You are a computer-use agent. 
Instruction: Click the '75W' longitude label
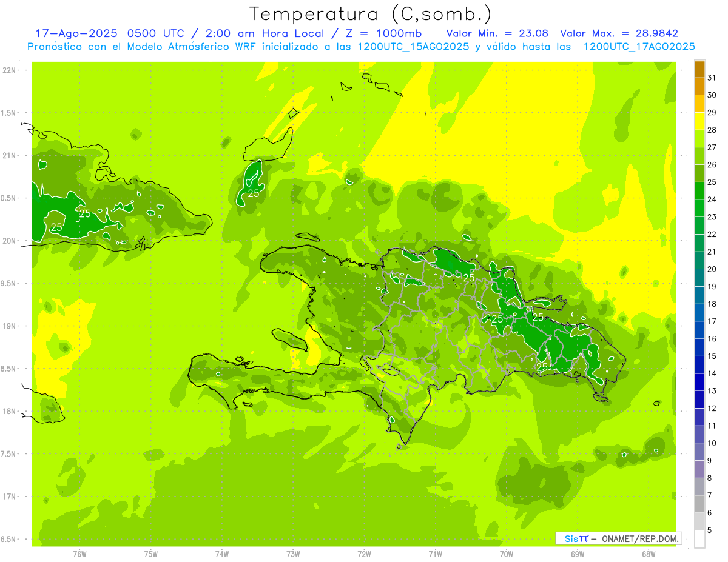tap(151, 554)
